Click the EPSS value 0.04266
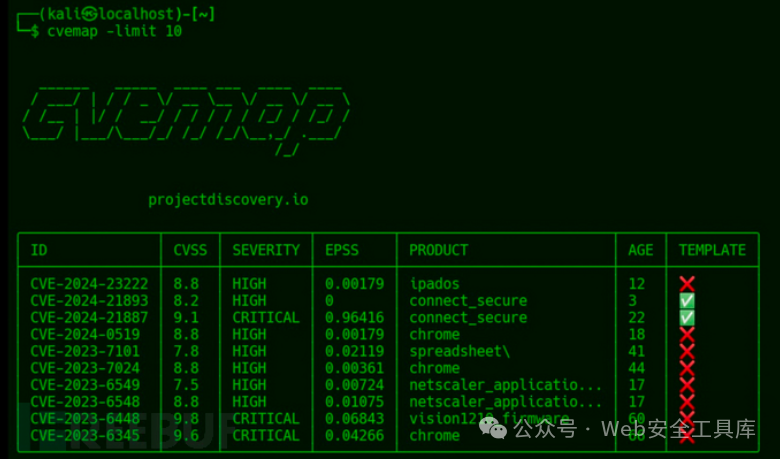 click(355, 436)
